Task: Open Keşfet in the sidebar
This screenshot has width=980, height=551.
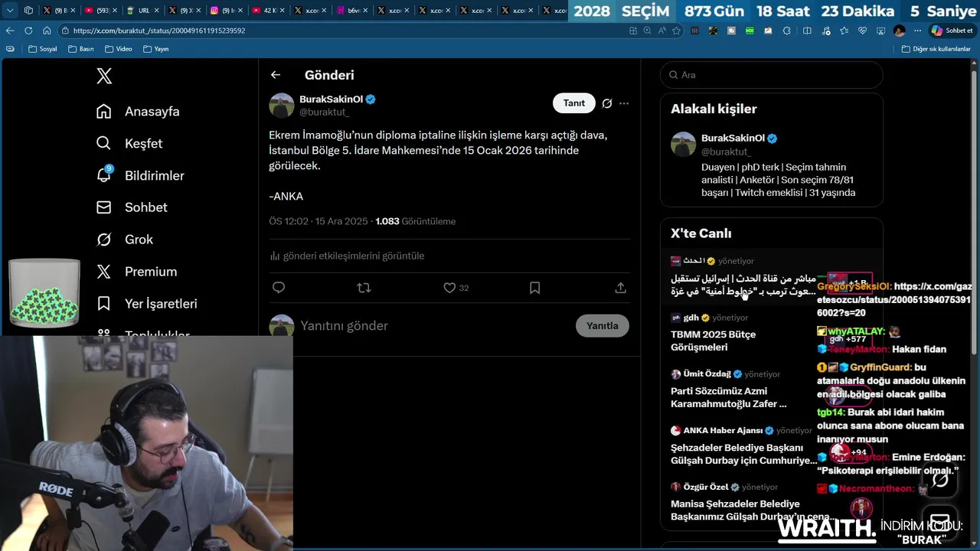Action: tap(129, 144)
